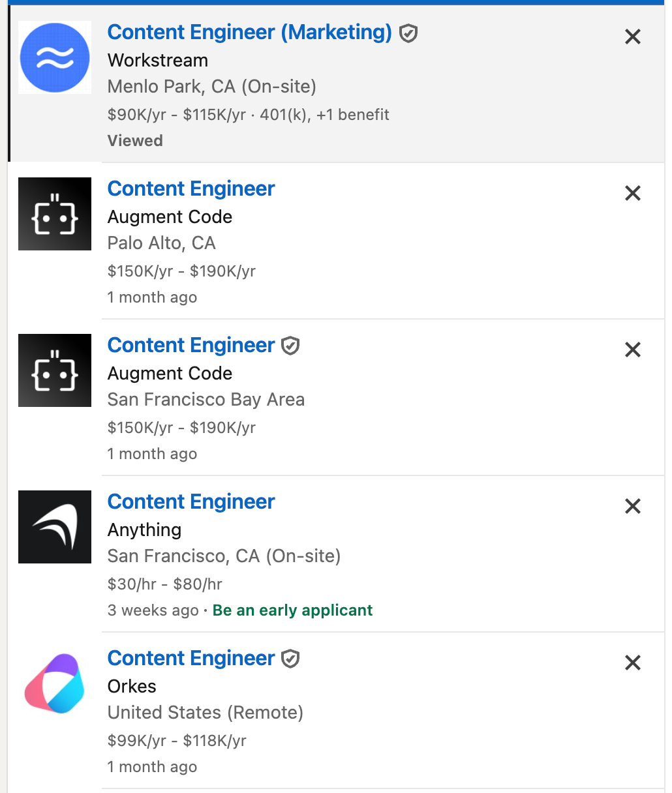Dismiss the Anything job listing
The width and height of the screenshot is (672, 793).
coord(633,507)
